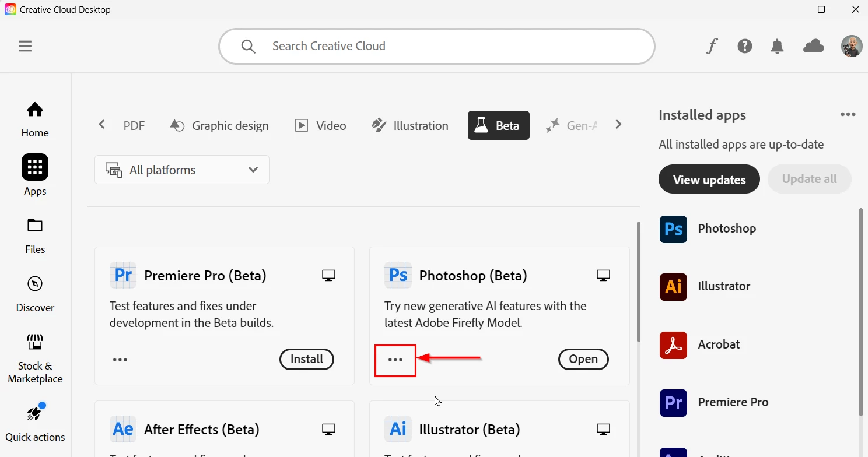Select the Beta category tab

point(499,125)
